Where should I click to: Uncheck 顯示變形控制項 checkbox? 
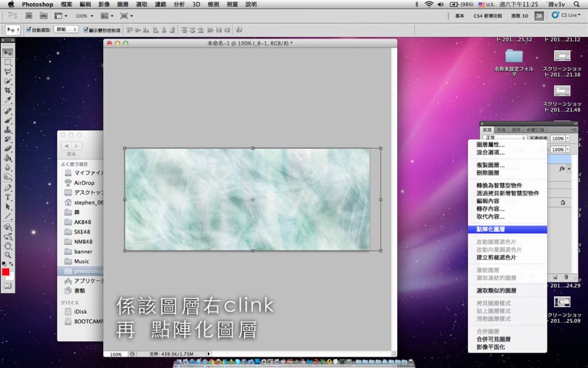[x=86, y=30]
